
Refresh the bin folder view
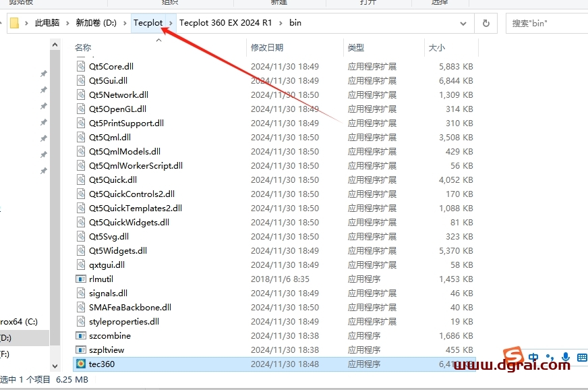(486, 23)
